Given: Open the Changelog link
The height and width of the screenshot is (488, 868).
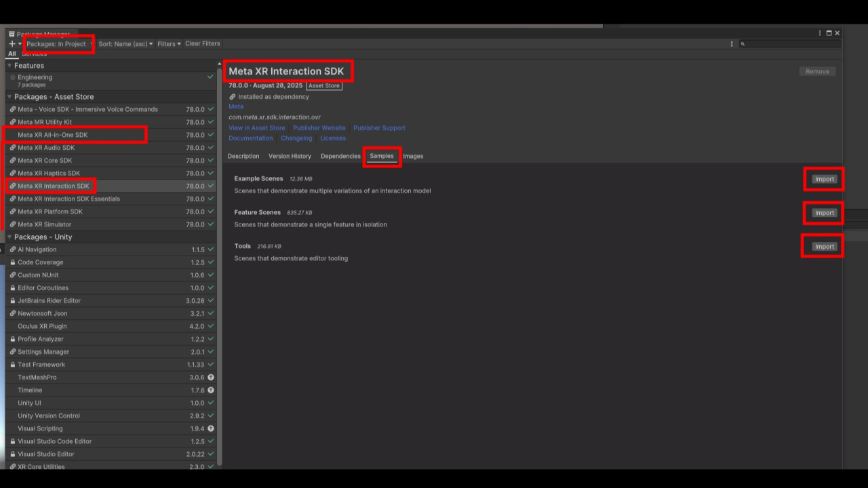Looking at the screenshot, I should click(296, 138).
